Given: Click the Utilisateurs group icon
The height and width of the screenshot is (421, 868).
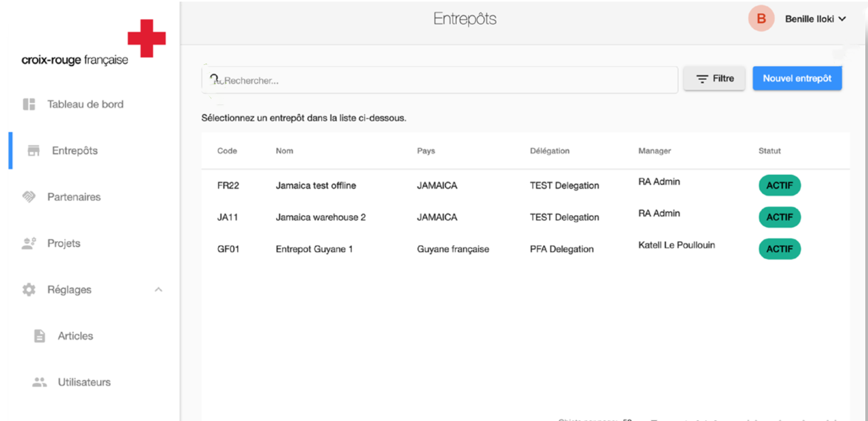Looking at the screenshot, I should point(39,382).
